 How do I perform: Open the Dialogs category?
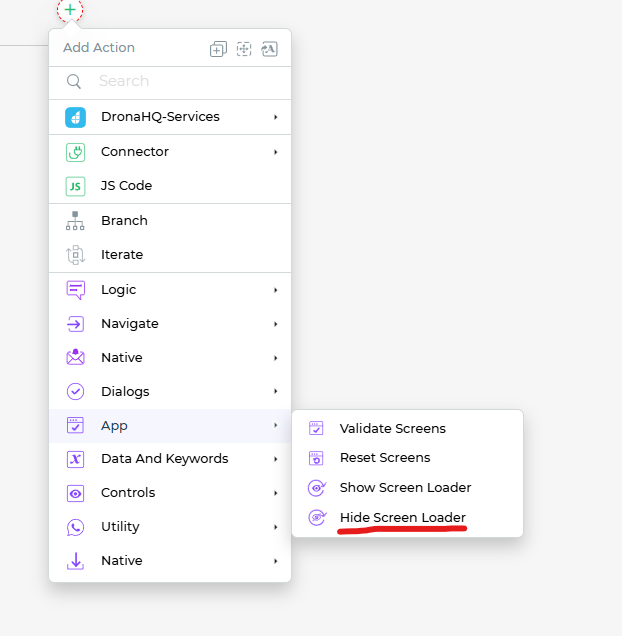coord(170,391)
